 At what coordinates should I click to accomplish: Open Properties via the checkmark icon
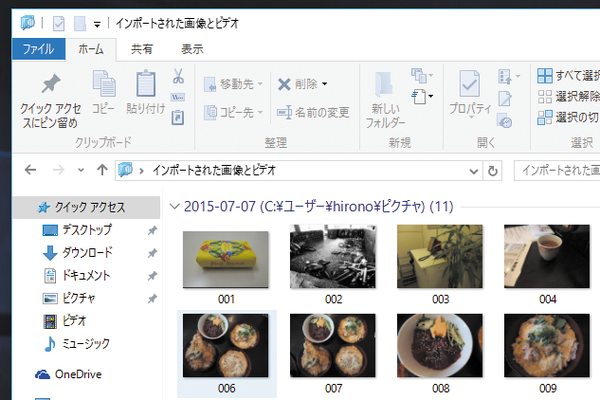469,84
